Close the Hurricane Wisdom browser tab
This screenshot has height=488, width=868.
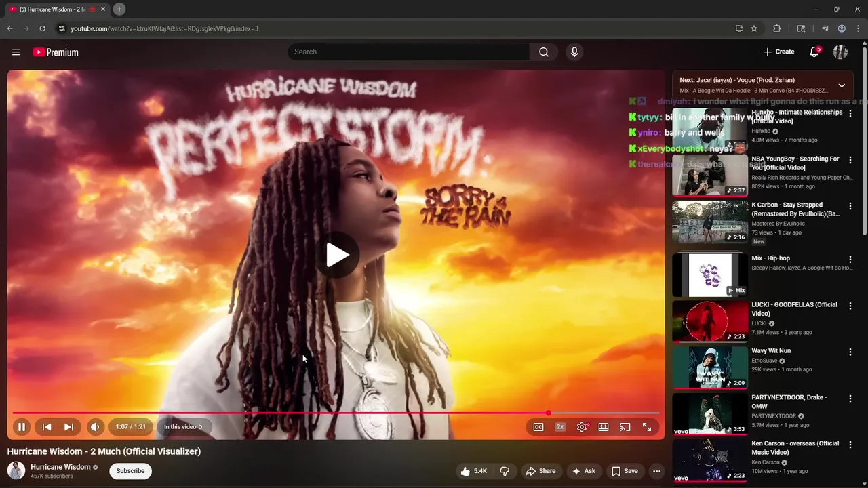pos(103,9)
